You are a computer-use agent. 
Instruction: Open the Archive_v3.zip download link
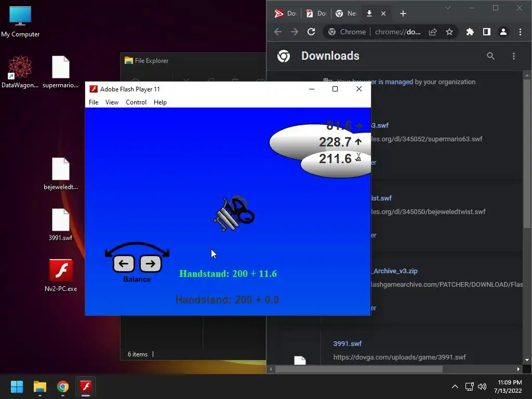coord(394,271)
